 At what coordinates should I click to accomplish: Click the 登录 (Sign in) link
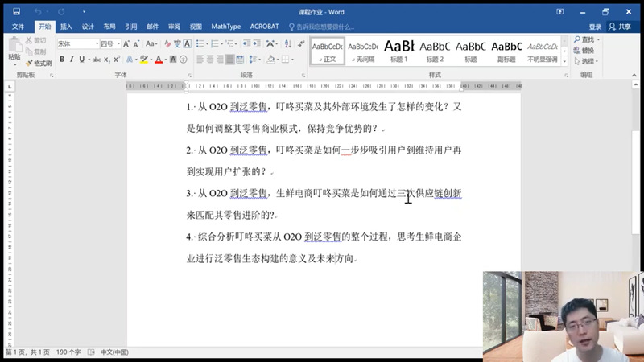(x=595, y=27)
